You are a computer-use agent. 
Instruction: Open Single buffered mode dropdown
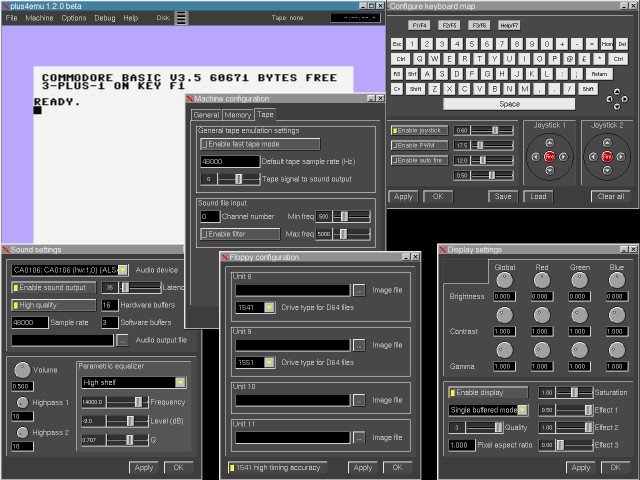(x=522, y=410)
